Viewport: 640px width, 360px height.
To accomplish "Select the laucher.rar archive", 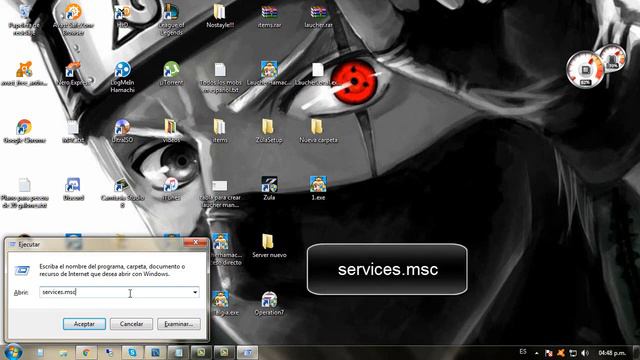I will 318,16.
